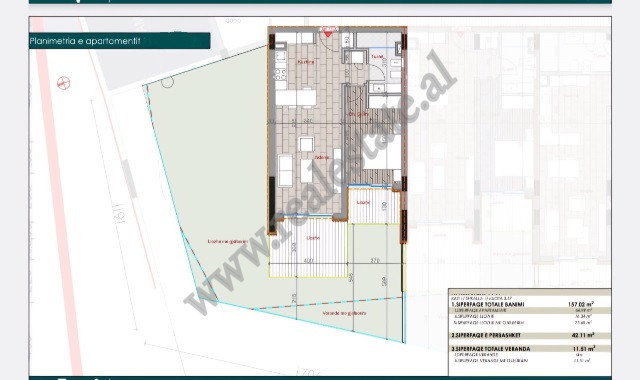Click the '11.51 m²' value
This screenshot has height=380, width=640.
click(x=584, y=349)
